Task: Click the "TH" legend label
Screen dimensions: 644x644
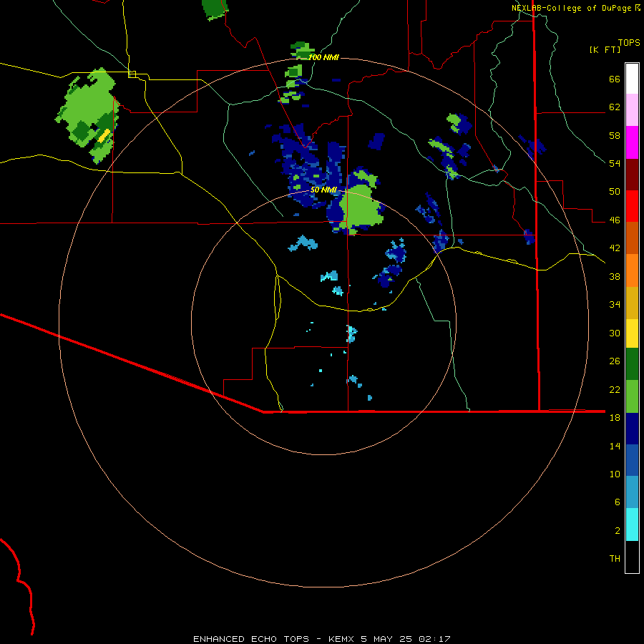Action: tap(615, 559)
